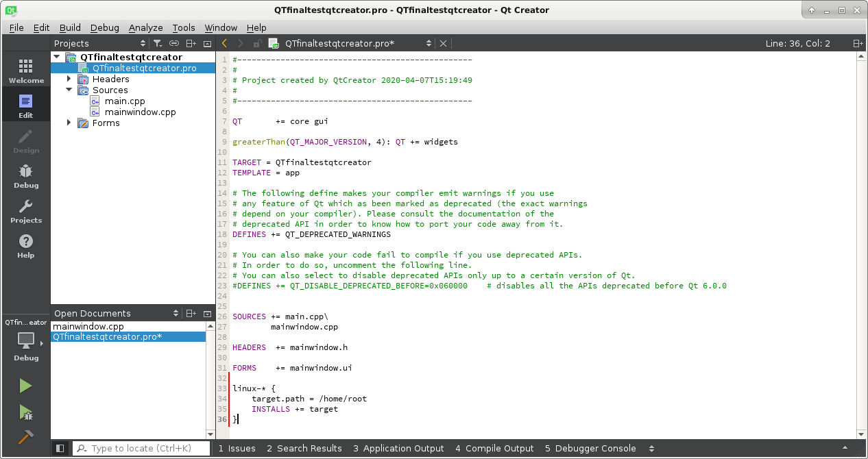Open the Welcome mode

tap(25, 71)
